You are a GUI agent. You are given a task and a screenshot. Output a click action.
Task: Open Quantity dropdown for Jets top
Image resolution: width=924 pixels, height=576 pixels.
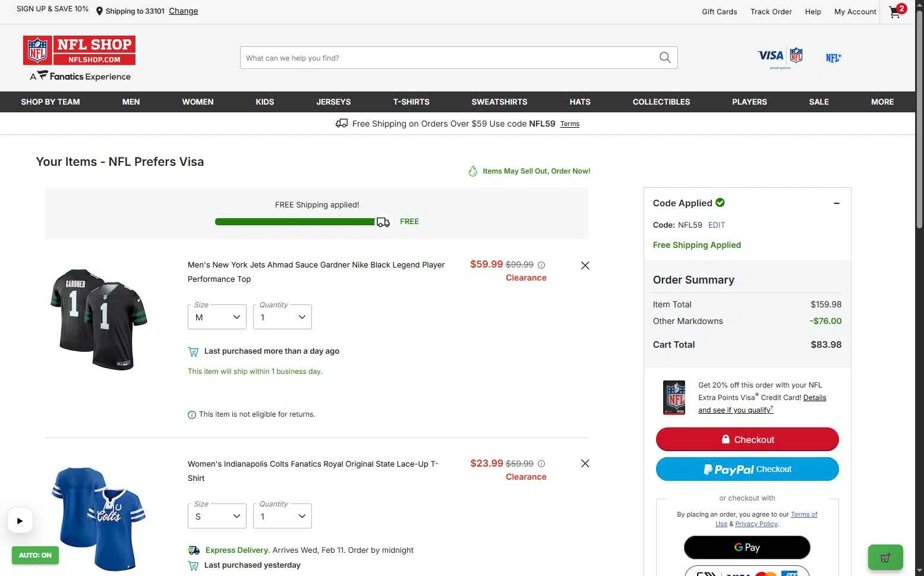(x=282, y=317)
